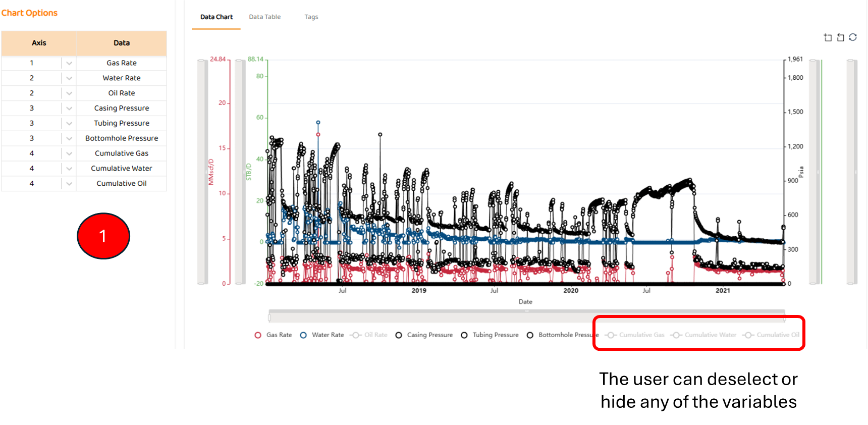Open the Tags tab
868x425 pixels.
311,17
